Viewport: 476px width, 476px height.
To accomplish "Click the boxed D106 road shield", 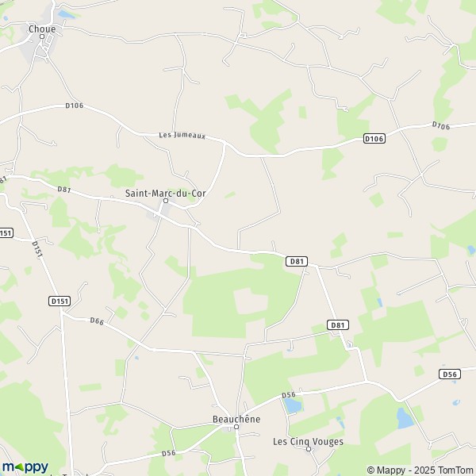I will 374,139.
